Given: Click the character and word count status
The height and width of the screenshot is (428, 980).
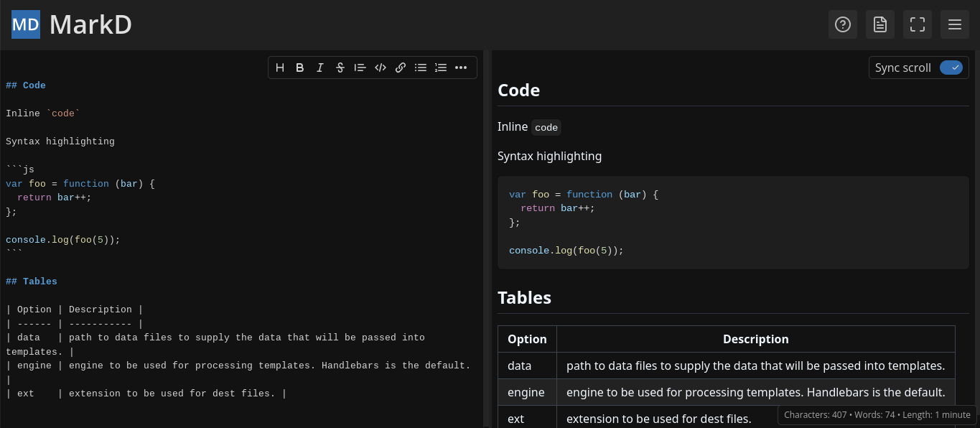Looking at the screenshot, I should coord(877,415).
